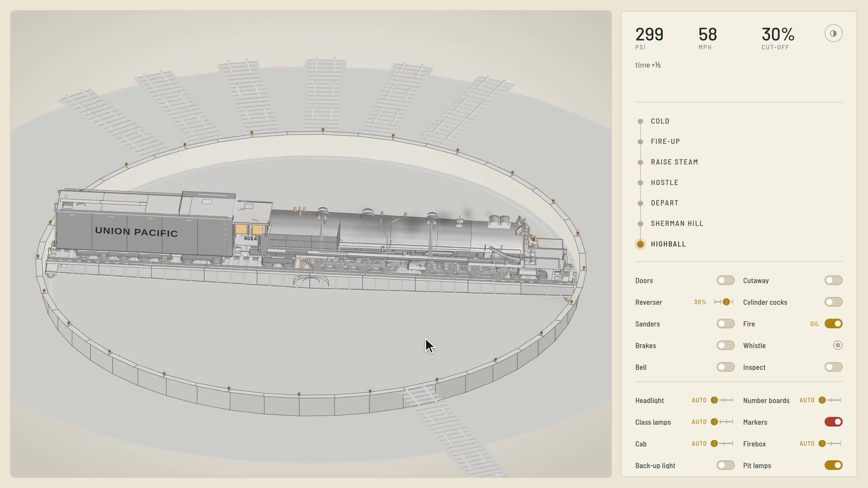Click the 'time ×⅕' speed label
This screenshot has height=488, width=868.
point(648,65)
